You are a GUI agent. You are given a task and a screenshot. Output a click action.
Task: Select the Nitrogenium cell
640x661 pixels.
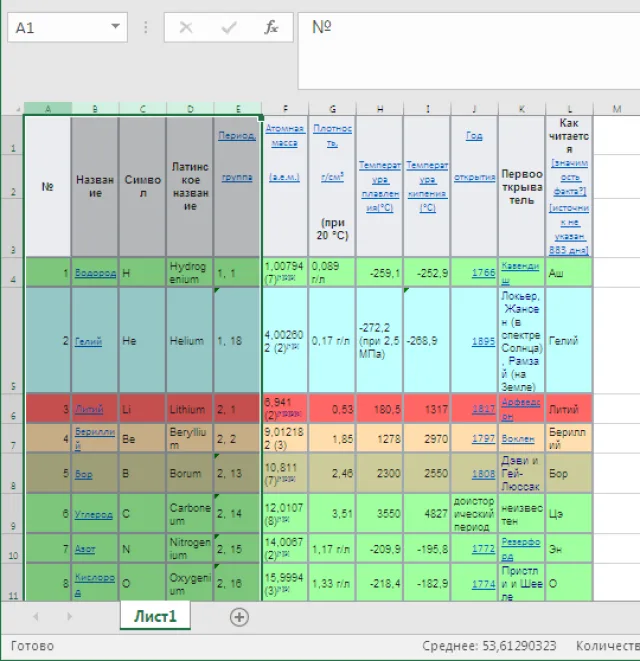[190, 549]
